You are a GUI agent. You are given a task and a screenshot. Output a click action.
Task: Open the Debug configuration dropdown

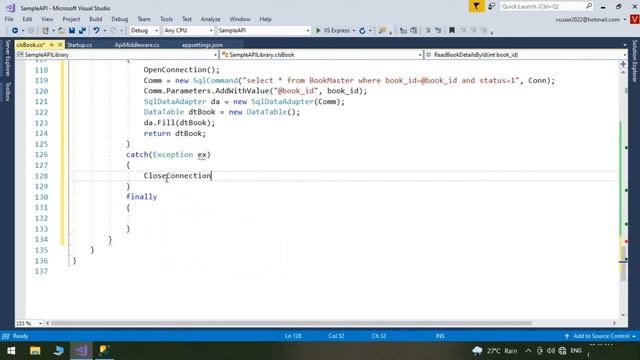coord(144,31)
